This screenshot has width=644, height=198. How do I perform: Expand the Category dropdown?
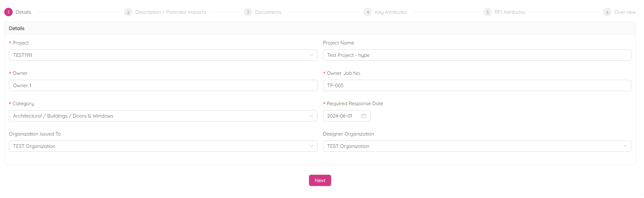pos(163,116)
